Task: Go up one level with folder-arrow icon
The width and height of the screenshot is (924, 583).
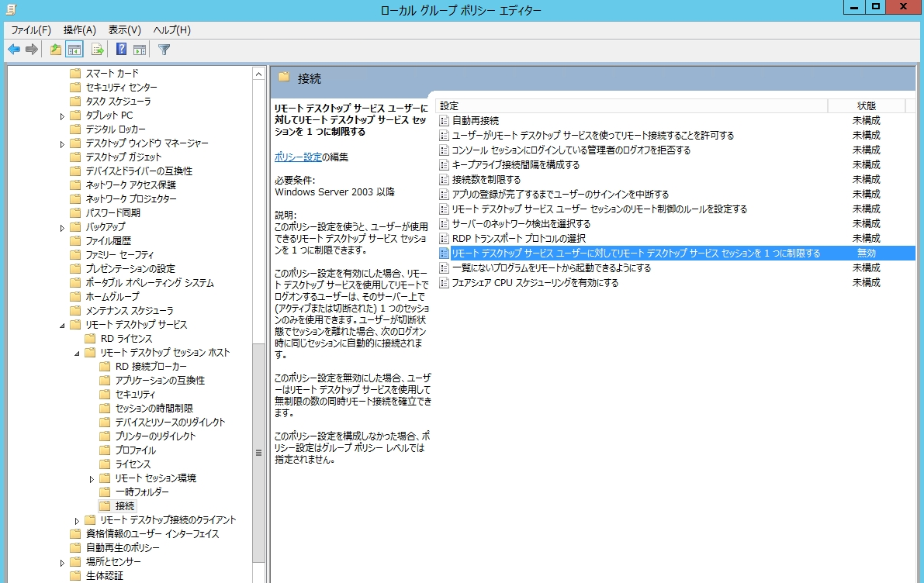Action: tap(56, 50)
